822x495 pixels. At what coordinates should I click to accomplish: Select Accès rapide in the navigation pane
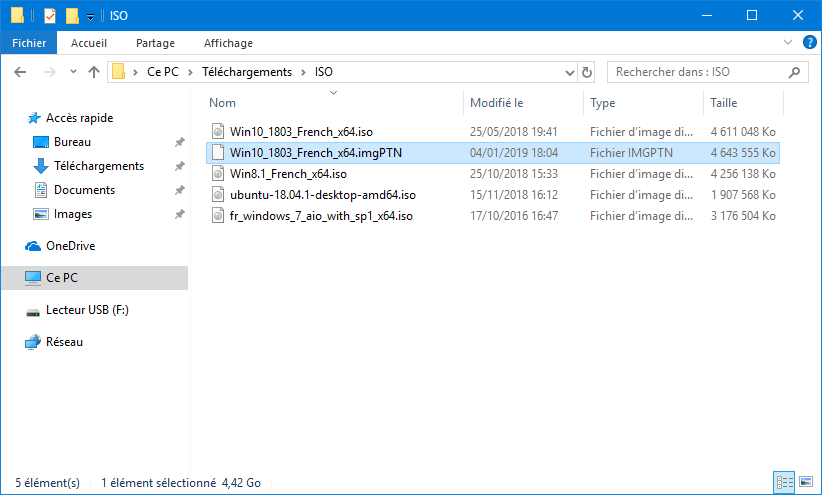point(79,118)
